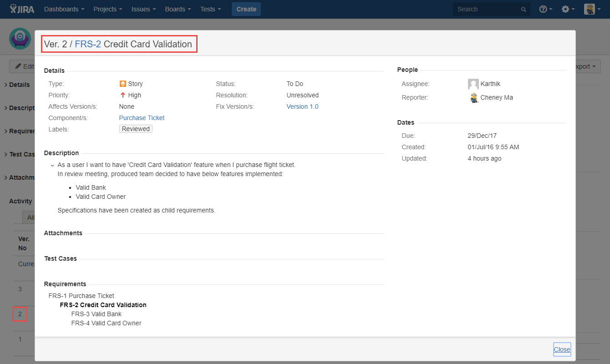Click Karthik's assignee avatar
Viewport: 610px width, 364px height.
click(x=473, y=84)
